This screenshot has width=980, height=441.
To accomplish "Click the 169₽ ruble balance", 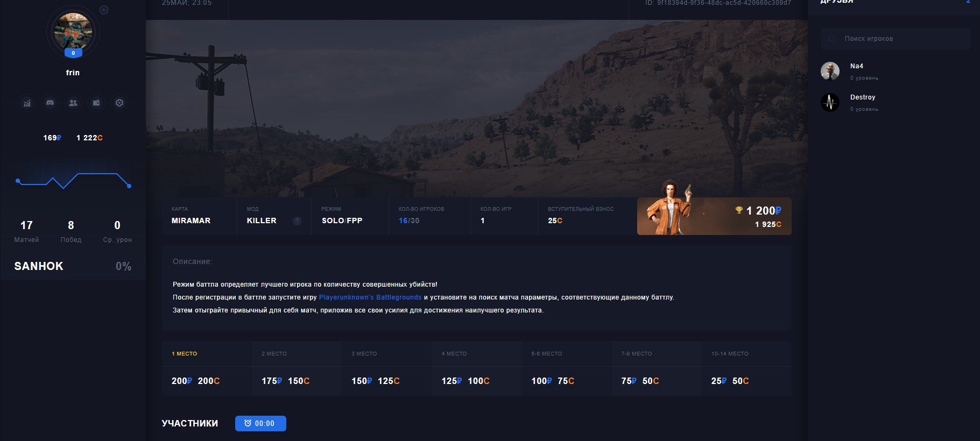I will [x=52, y=138].
